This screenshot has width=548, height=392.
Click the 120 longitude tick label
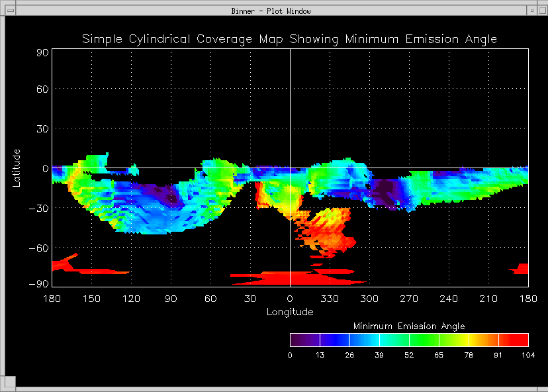pyautogui.click(x=131, y=299)
